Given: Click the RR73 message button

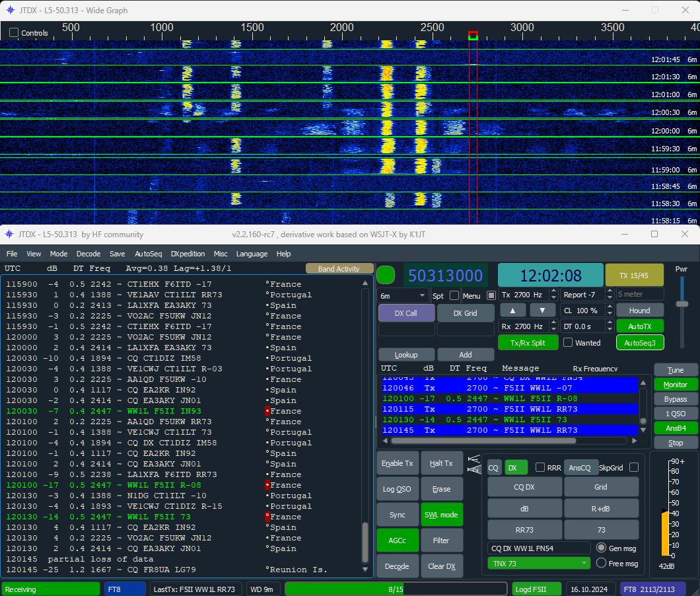Looking at the screenshot, I should (524, 529).
